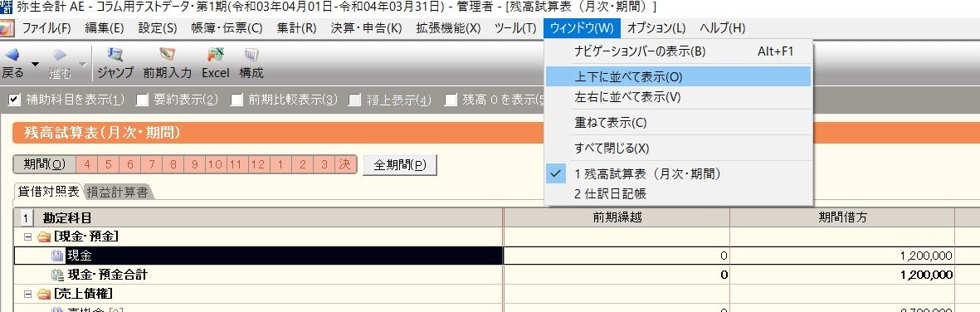Click the 前期繰越 column header
Viewport: 980px width, 312px height.
[x=617, y=217]
